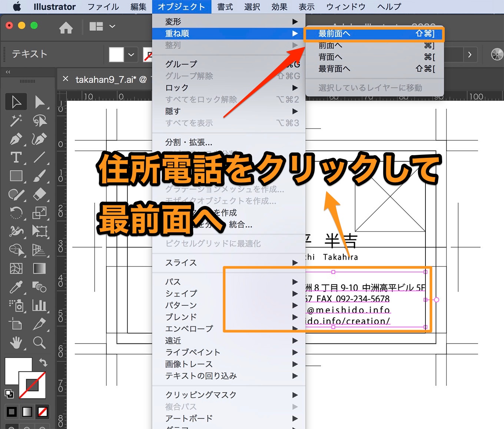This screenshot has height=429, width=504.
Task: Click 分割・拡張... menu item
Action: [229, 142]
